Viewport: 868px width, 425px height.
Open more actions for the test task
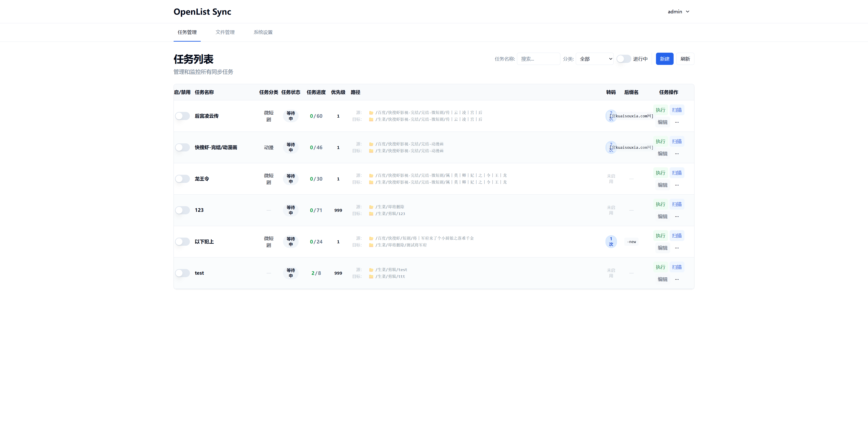677,279
